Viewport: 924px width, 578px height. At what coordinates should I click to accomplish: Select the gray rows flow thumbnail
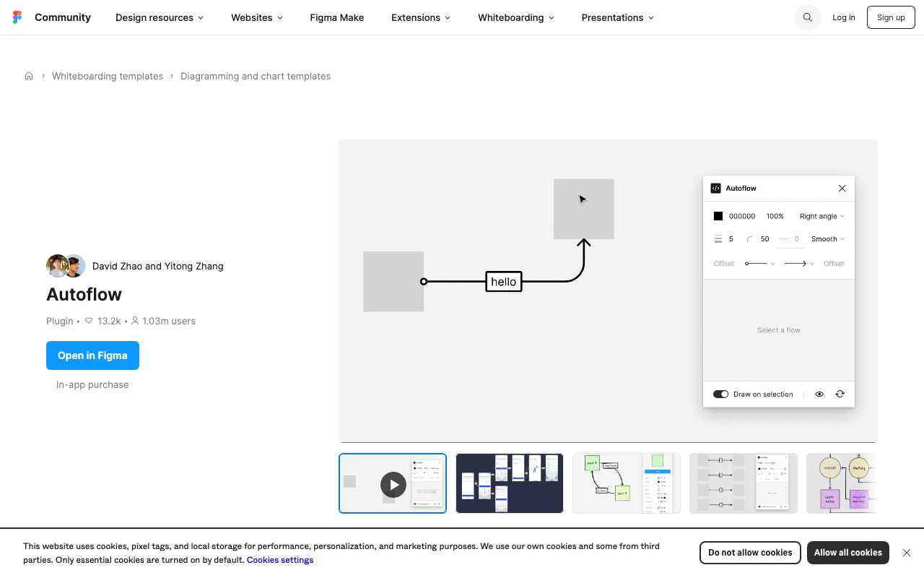[x=744, y=483]
